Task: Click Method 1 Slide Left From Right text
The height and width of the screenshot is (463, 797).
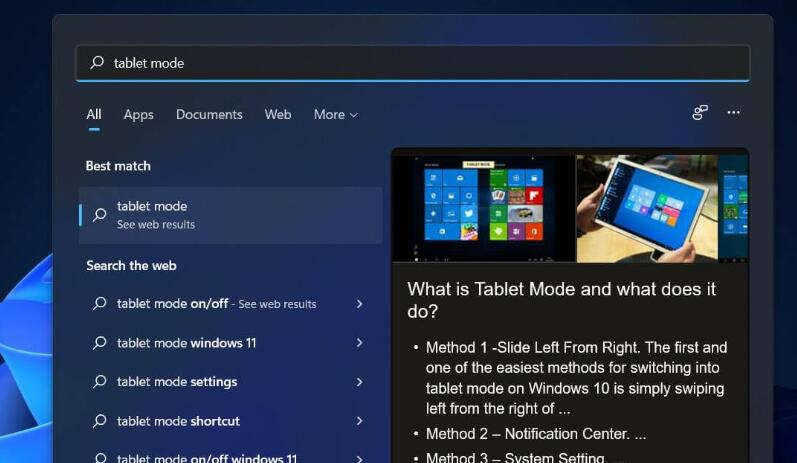Action: [576, 378]
